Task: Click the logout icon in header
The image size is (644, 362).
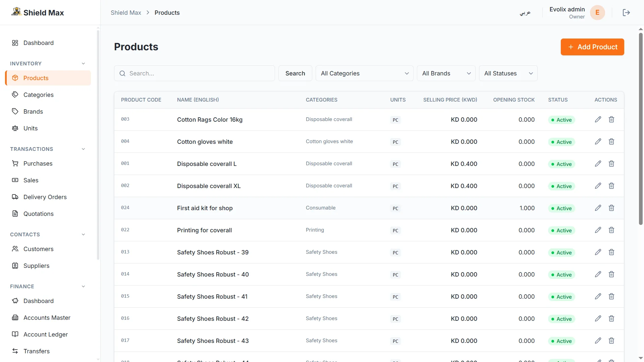Action: click(x=626, y=12)
